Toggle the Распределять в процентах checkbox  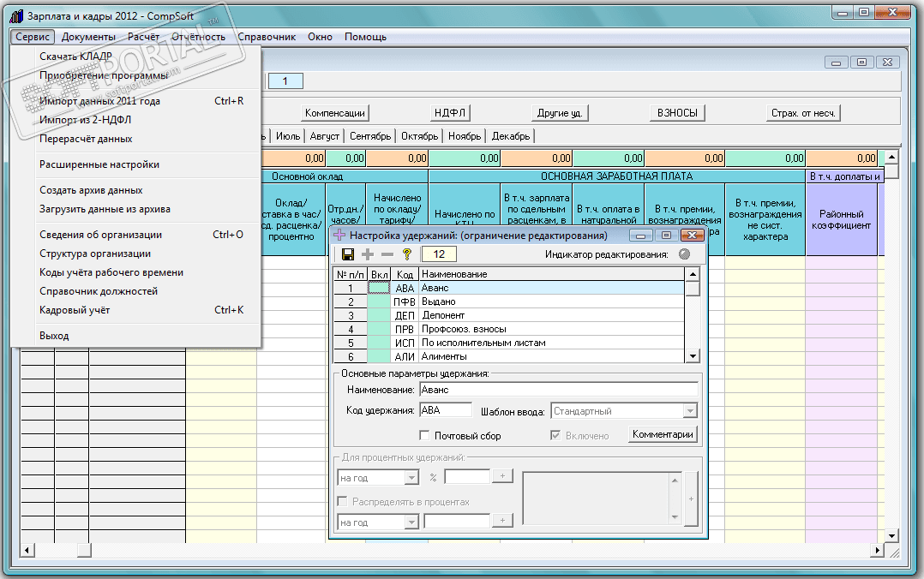(342, 501)
